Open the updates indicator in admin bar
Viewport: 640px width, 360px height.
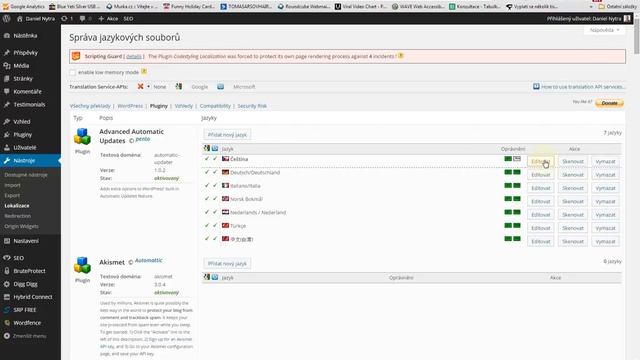tap(67, 18)
